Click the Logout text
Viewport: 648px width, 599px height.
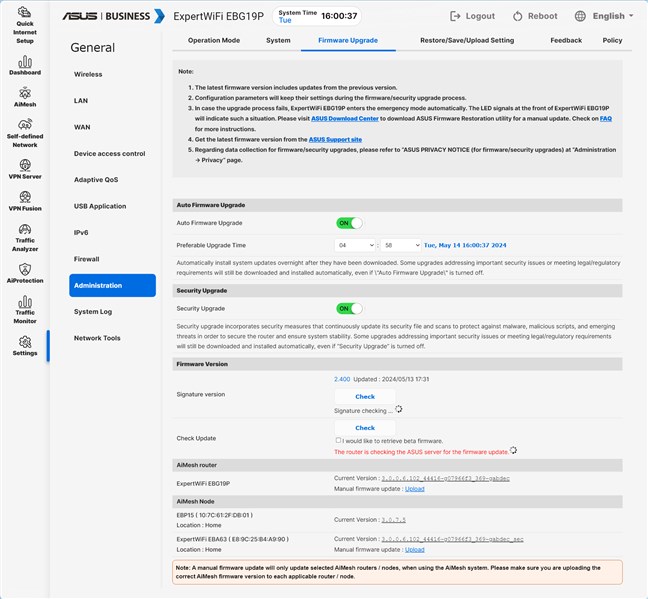pyautogui.click(x=480, y=16)
